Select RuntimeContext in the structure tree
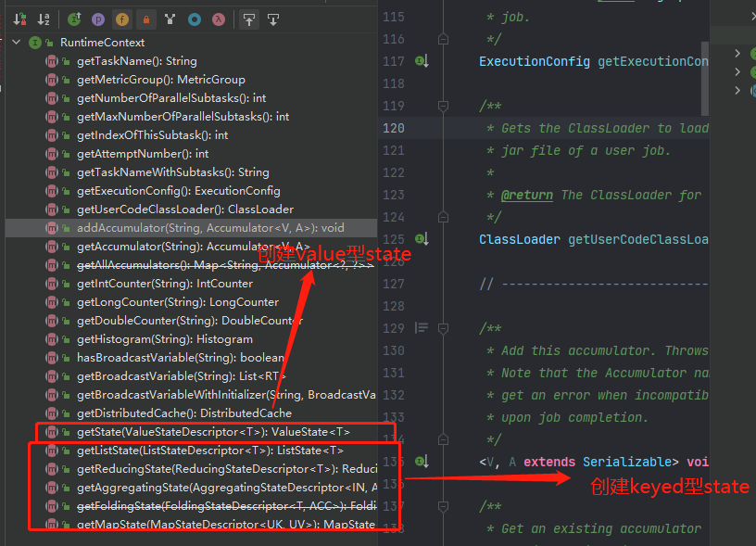The width and height of the screenshot is (756, 546). (102, 43)
